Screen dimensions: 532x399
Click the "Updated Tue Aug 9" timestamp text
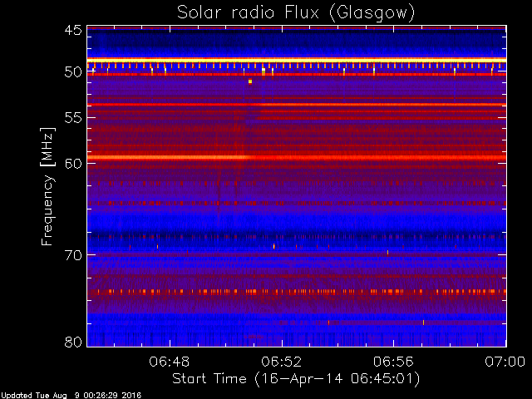(x=71, y=396)
